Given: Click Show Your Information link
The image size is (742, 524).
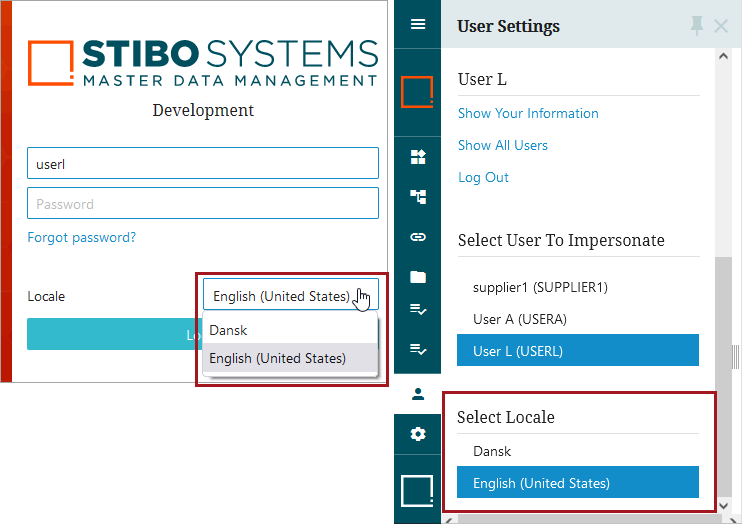Looking at the screenshot, I should (528, 114).
